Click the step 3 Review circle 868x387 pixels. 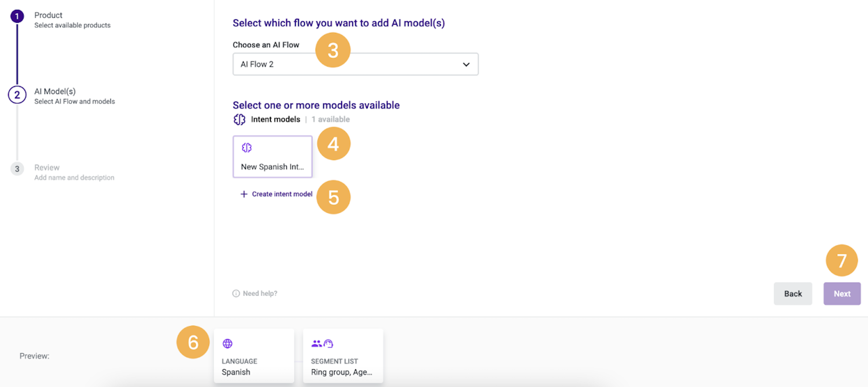click(17, 169)
